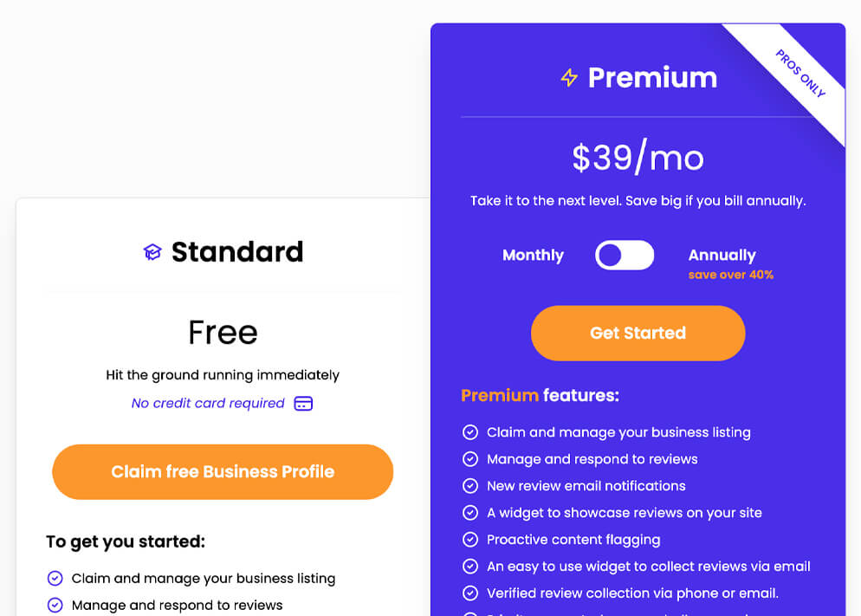
Task: Click the lightning bolt icon beside Premium
Action: point(569,78)
